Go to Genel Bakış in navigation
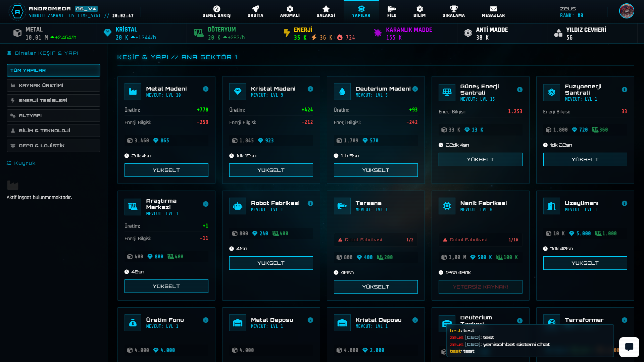Viewport: 644px width, 362px height. point(216,11)
